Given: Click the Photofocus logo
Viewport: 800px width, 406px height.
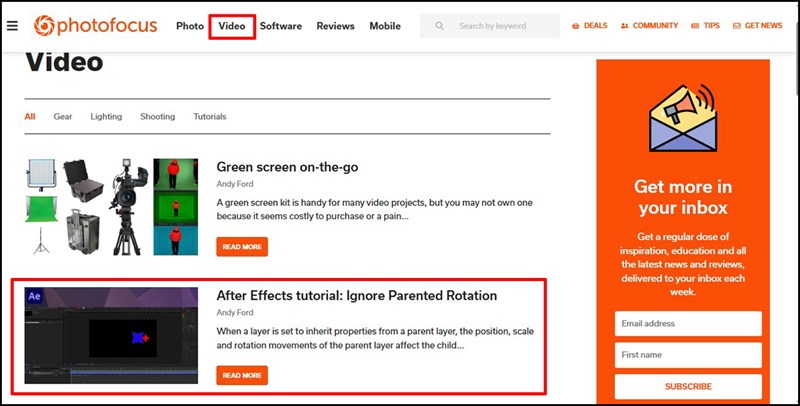Looking at the screenshot, I should click(95, 26).
